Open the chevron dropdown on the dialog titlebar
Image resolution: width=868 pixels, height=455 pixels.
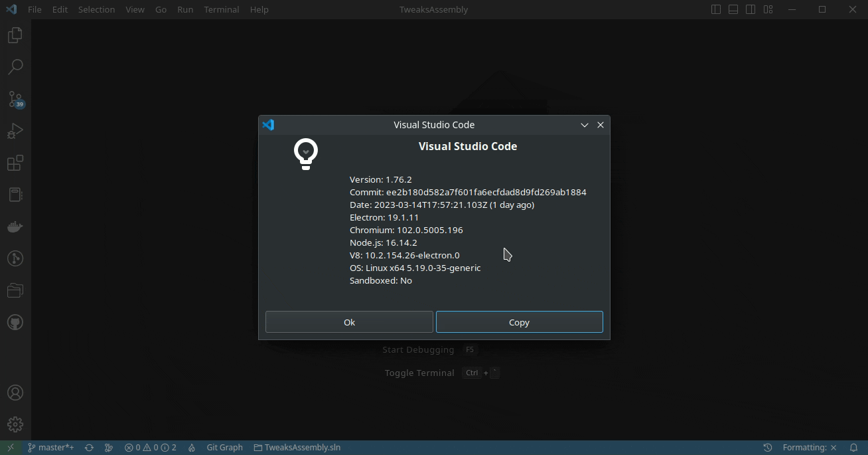(x=584, y=125)
